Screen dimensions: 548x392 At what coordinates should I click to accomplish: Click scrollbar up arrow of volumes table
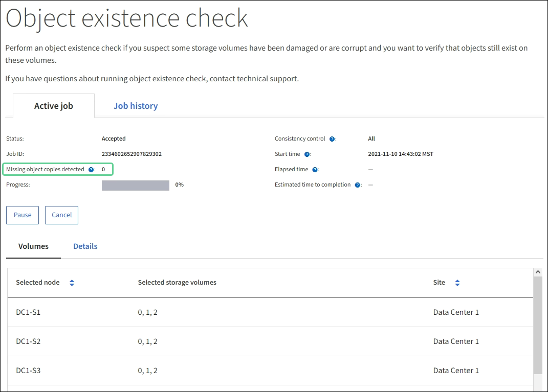pyautogui.click(x=537, y=272)
